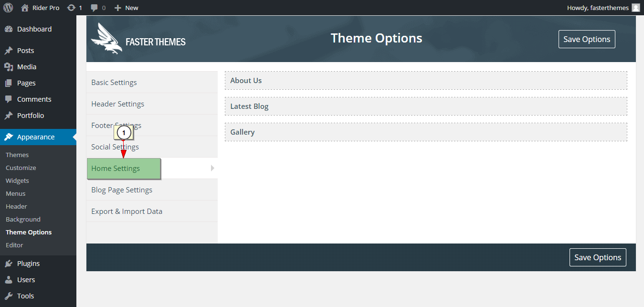Open the Social Settings tab

click(152, 147)
